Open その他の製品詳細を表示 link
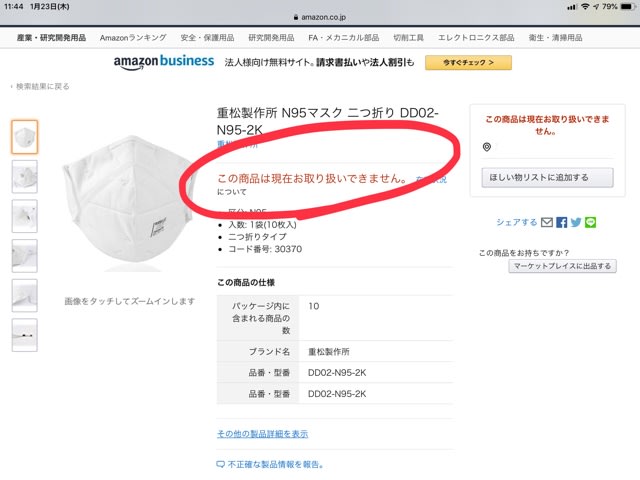Viewport: 640px width, 480px height. (x=262, y=434)
